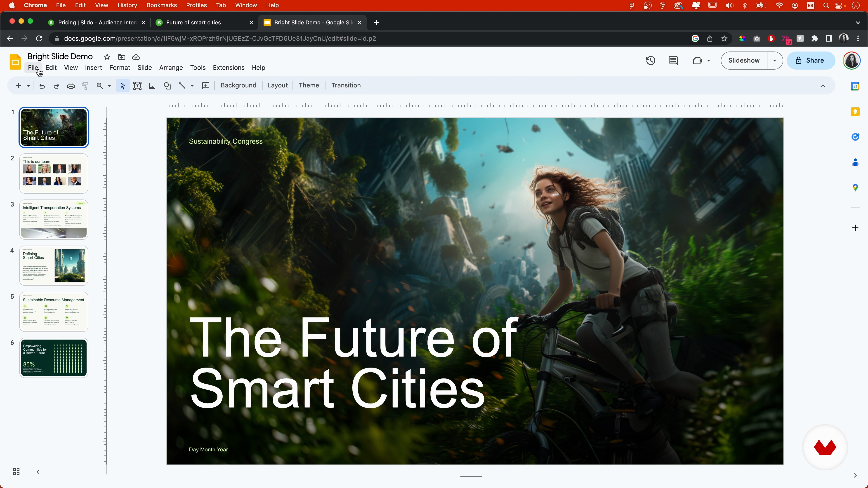Click the Add comment toolbar icon
Screen dimensions: 868x488
point(205,86)
